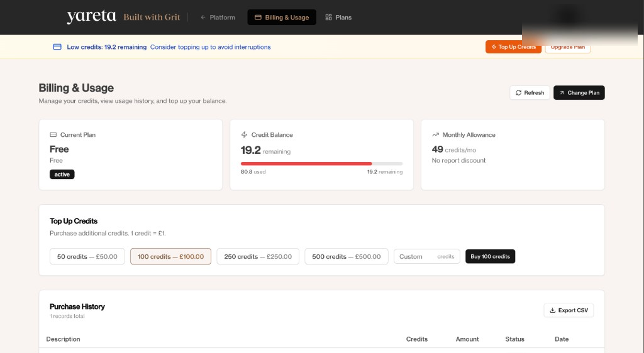Viewport: 644px width, 353px height.
Task: Click the Custom credits input field
Action: point(427,257)
